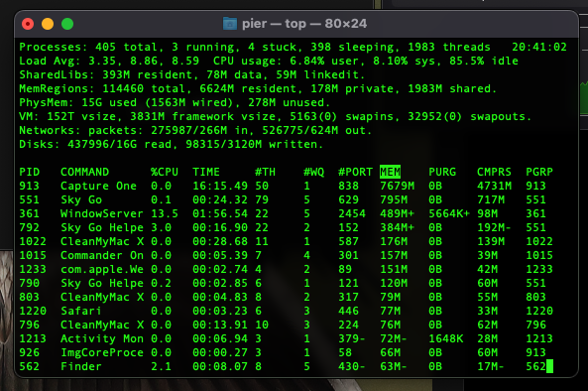The height and width of the screenshot is (391, 588).
Task: Minimize terminal using the yellow button
Action: (x=48, y=24)
